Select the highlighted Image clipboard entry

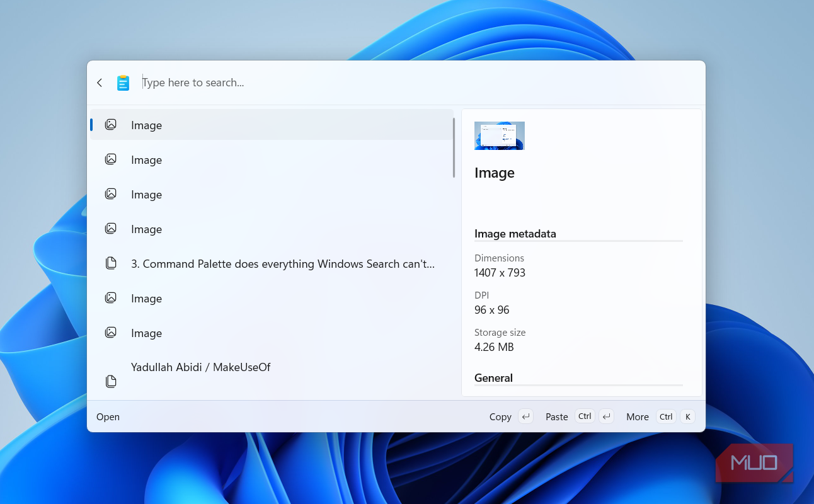pos(272,125)
